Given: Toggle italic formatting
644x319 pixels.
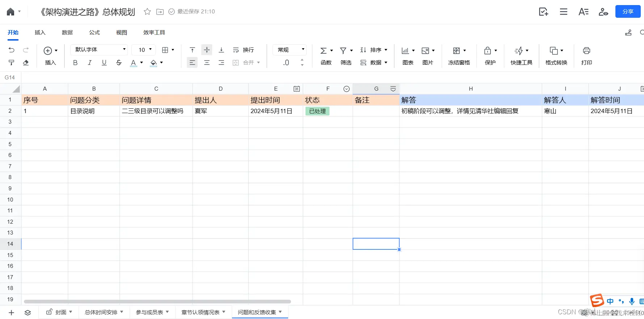Looking at the screenshot, I should click(x=90, y=63).
